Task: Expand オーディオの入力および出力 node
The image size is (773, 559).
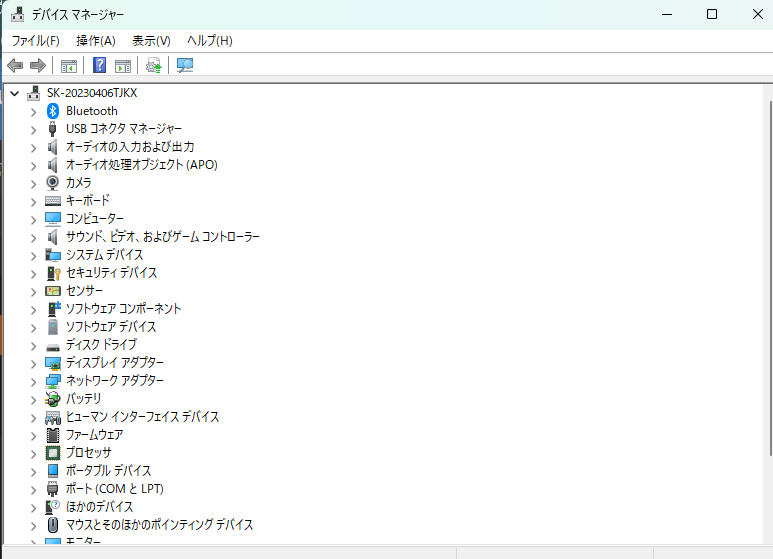Action: pyautogui.click(x=33, y=148)
